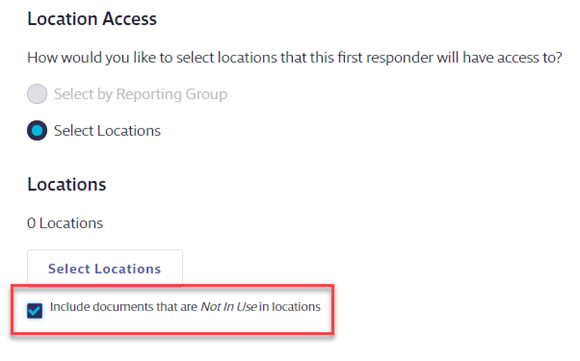Screen dimensions: 580x361
Task: Click the italic 'Not In Use' text
Action: pos(229,307)
